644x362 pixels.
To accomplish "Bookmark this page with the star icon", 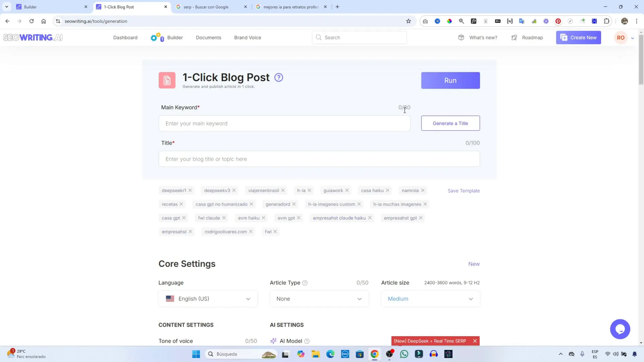I will point(409,21).
